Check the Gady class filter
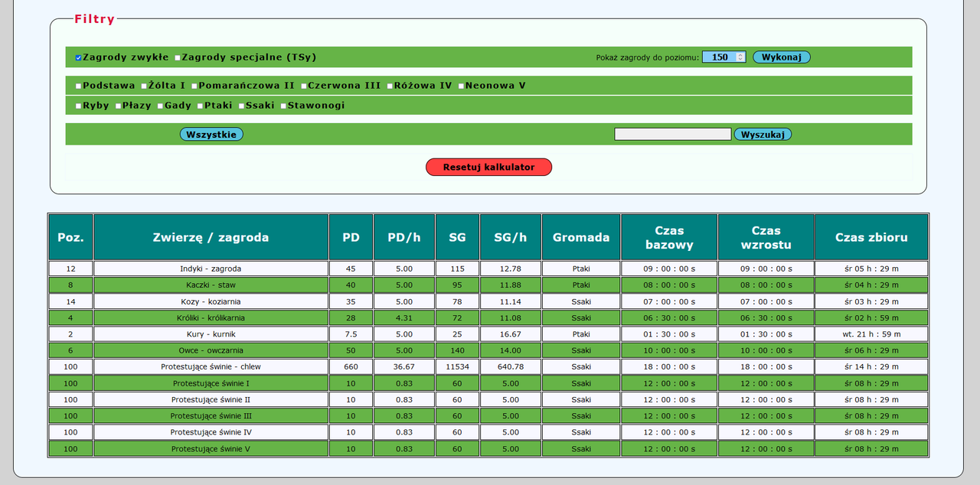 point(161,106)
